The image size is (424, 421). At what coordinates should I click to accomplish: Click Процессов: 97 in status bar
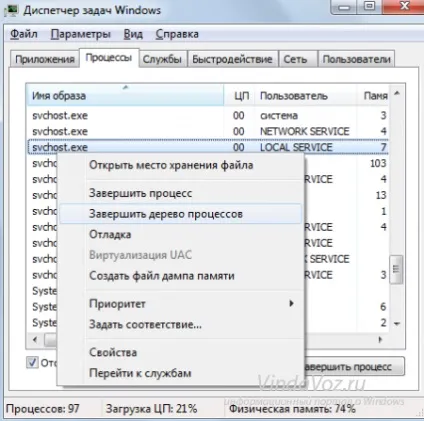pos(43,409)
